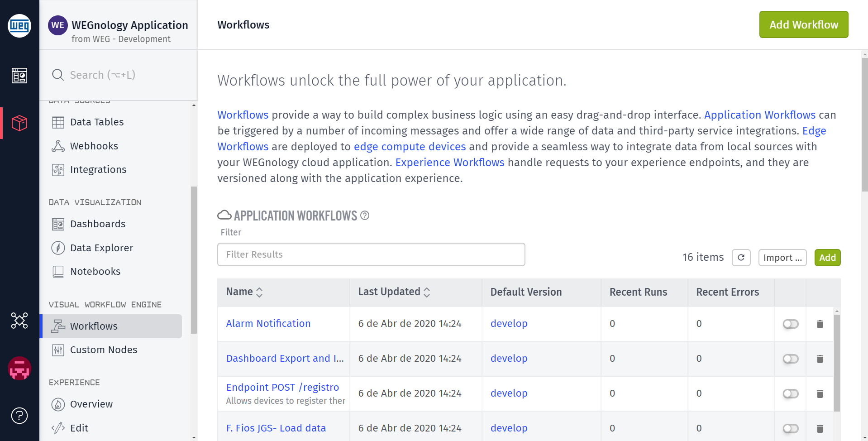
Task: Open the Alarm Notification workflow link
Action: click(x=268, y=323)
